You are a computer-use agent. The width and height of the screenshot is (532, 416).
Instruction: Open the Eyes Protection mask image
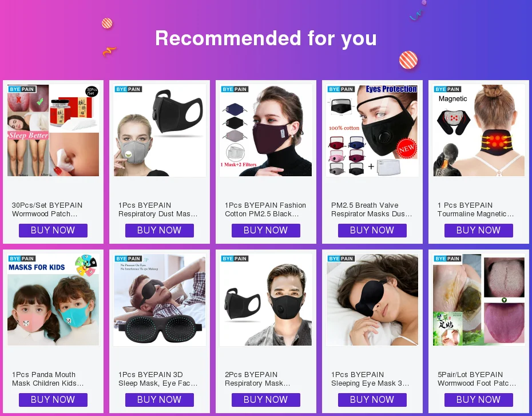[372, 130]
